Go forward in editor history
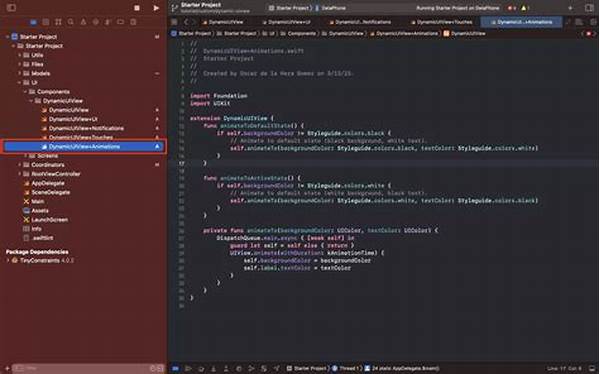This screenshot has height=374, width=600. pyautogui.click(x=195, y=22)
